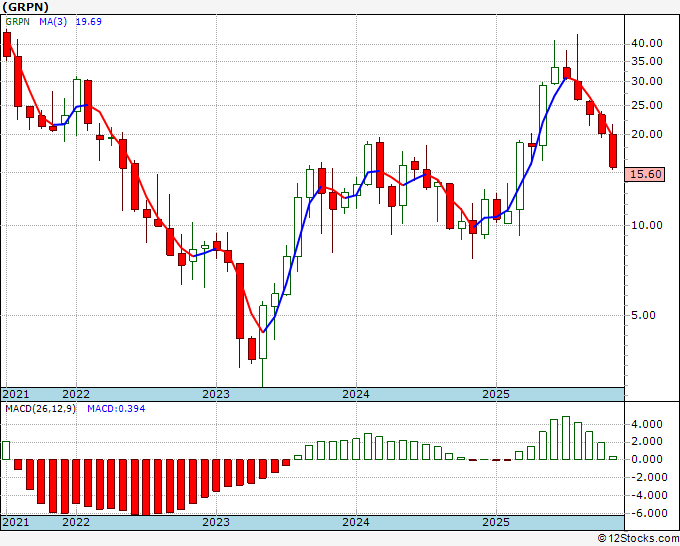Image resolution: width=680 pixels, height=546 pixels.
Task: Click the (GRPN) chart title
Action: point(26,7)
